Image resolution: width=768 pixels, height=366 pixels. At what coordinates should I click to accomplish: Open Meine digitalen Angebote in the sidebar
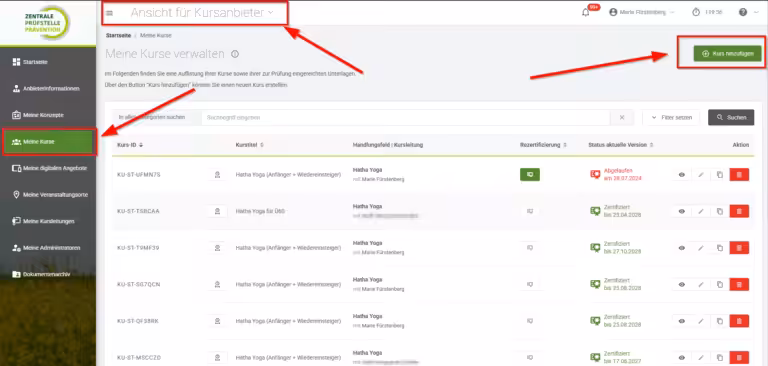pos(48,168)
